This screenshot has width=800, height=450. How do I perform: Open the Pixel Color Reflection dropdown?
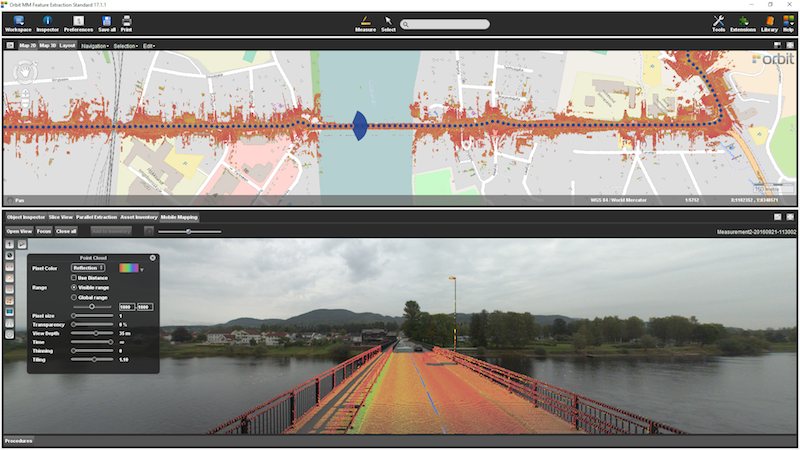89,268
